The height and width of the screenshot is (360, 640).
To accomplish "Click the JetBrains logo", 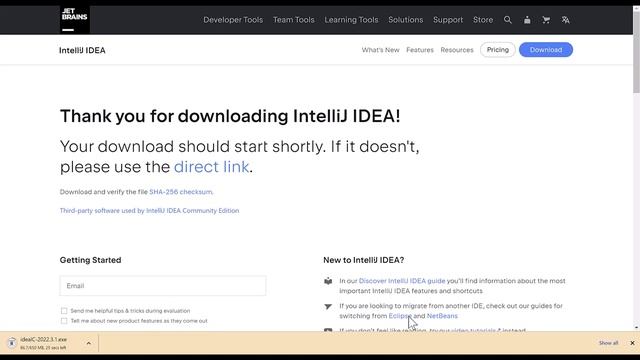I will tap(75, 20).
